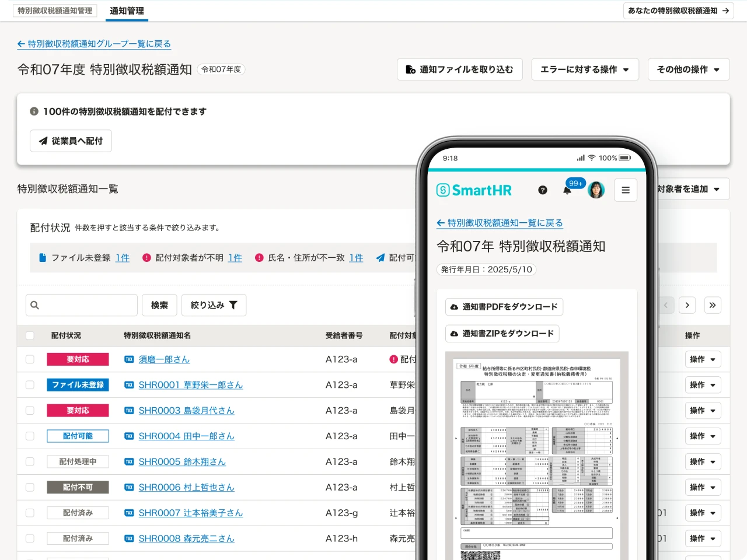Screen dimensions: 747x560
Task: Click 通知ファイルを取り込む button
Action: point(460,69)
